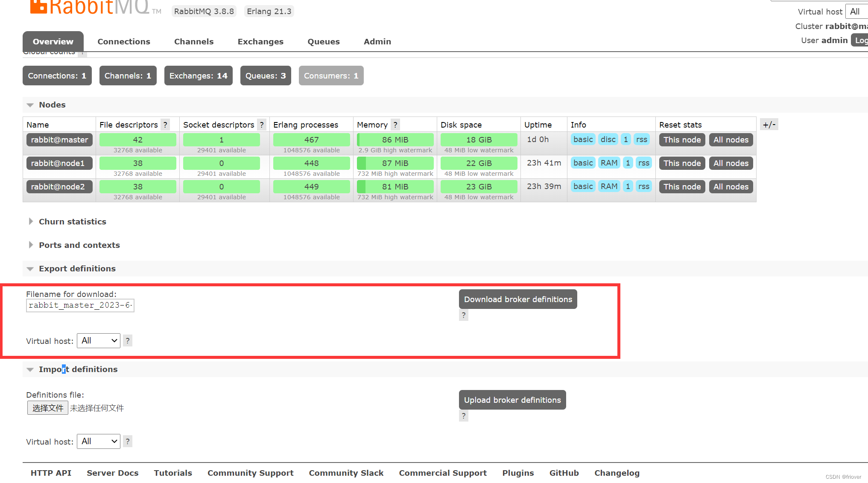Click Download broker definitions button
This screenshot has width=868, height=483.
pyautogui.click(x=518, y=299)
